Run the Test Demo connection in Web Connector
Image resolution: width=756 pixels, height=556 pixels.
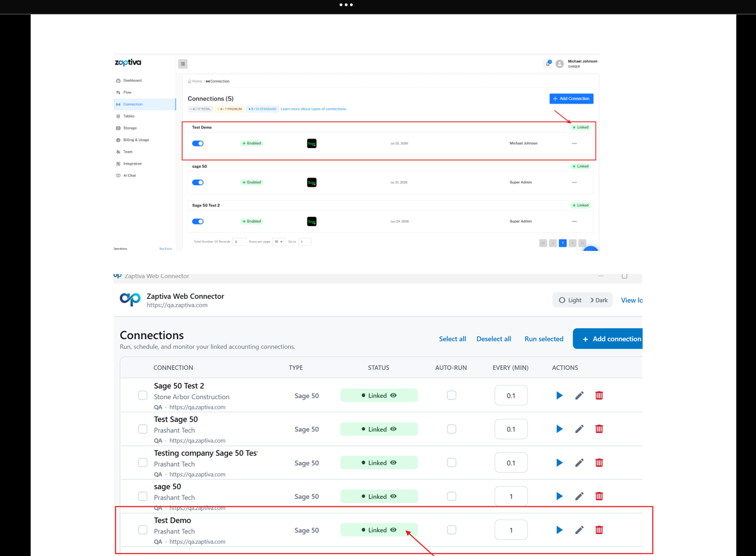coord(559,530)
